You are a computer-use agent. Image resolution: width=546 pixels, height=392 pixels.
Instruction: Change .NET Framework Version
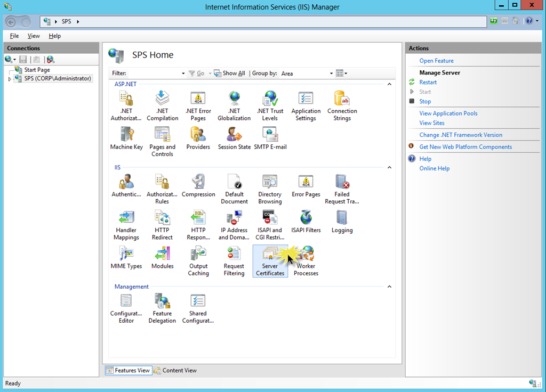click(461, 135)
